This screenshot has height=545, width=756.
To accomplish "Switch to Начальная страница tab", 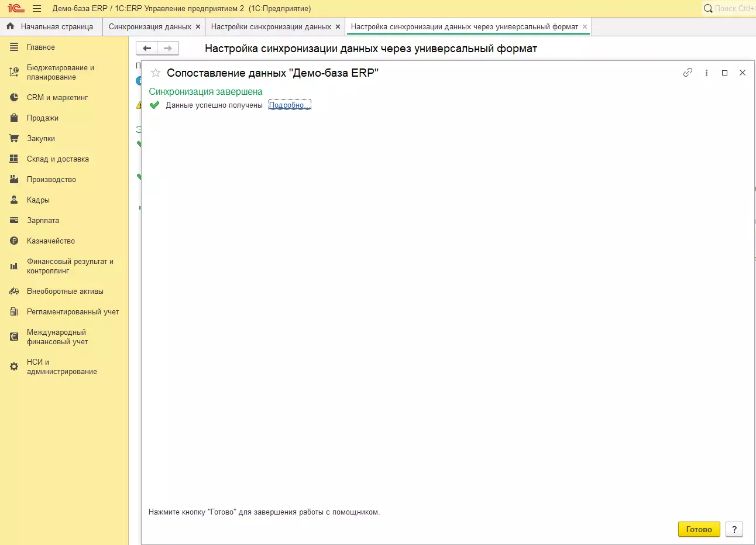I will [51, 27].
